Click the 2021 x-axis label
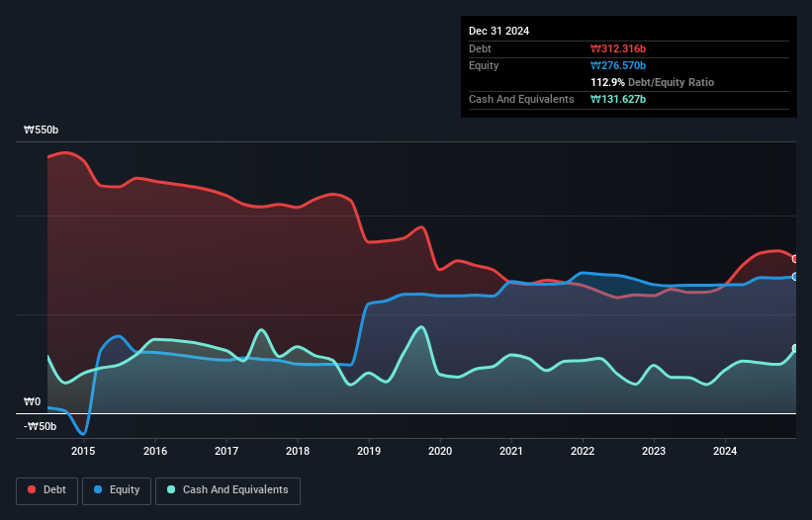This screenshot has height=520, width=812. 511,451
